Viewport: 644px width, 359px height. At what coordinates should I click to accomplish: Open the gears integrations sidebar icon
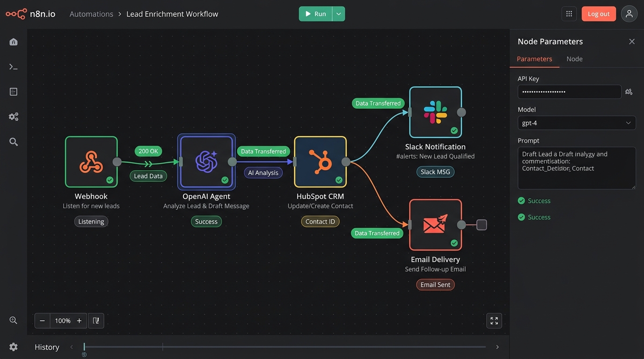pos(14,117)
